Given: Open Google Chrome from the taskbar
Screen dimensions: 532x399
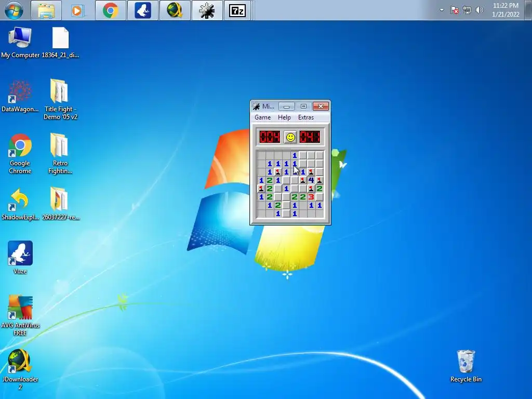Looking at the screenshot, I should pyautogui.click(x=110, y=10).
